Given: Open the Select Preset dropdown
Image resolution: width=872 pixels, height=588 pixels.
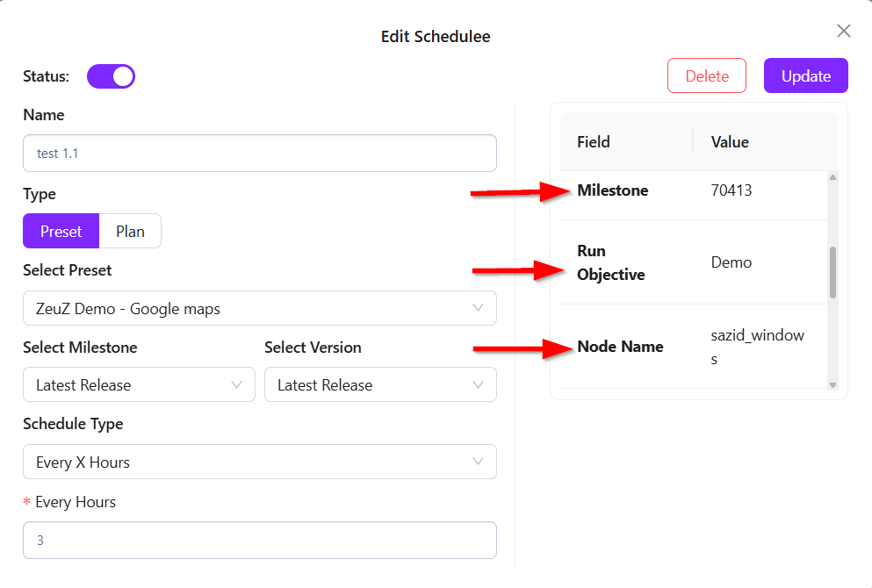Looking at the screenshot, I should coord(260,308).
